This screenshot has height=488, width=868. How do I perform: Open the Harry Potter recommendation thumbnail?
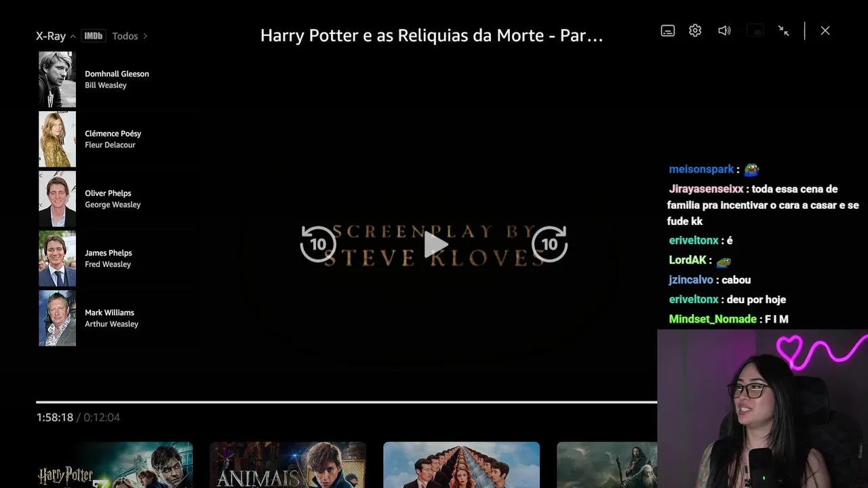[115, 465]
